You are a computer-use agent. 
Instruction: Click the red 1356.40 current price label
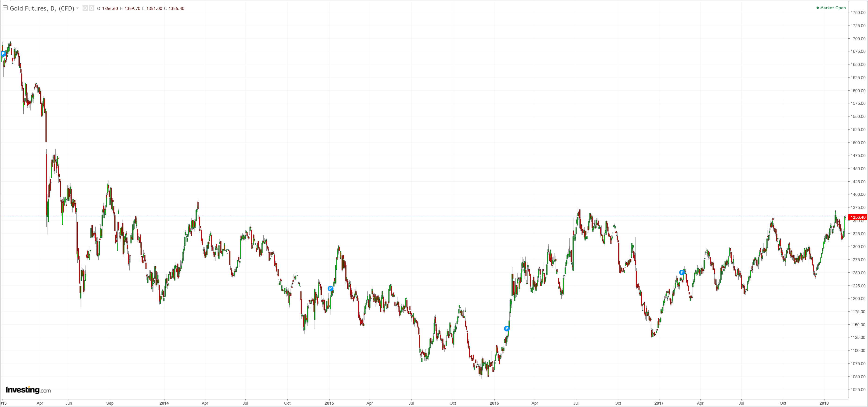pos(857,217)
